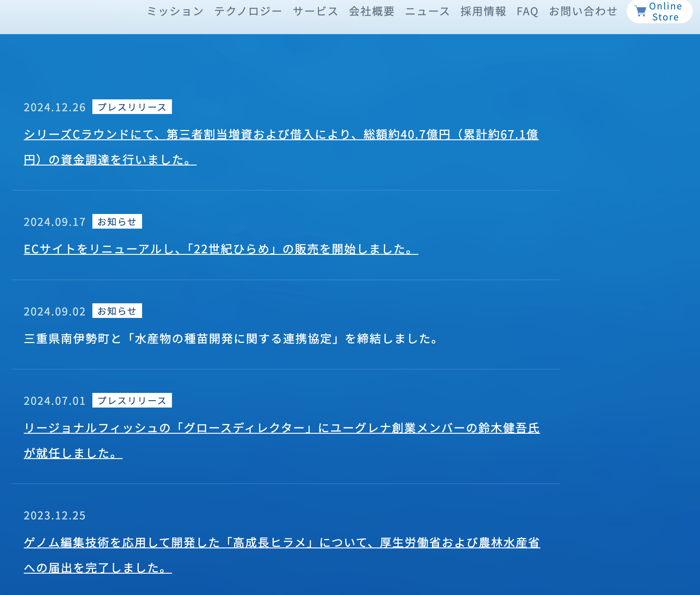The height and width of the screenshot is (595, 700).
Task: Click the date 2024.09.02
Action: point(55,311)
